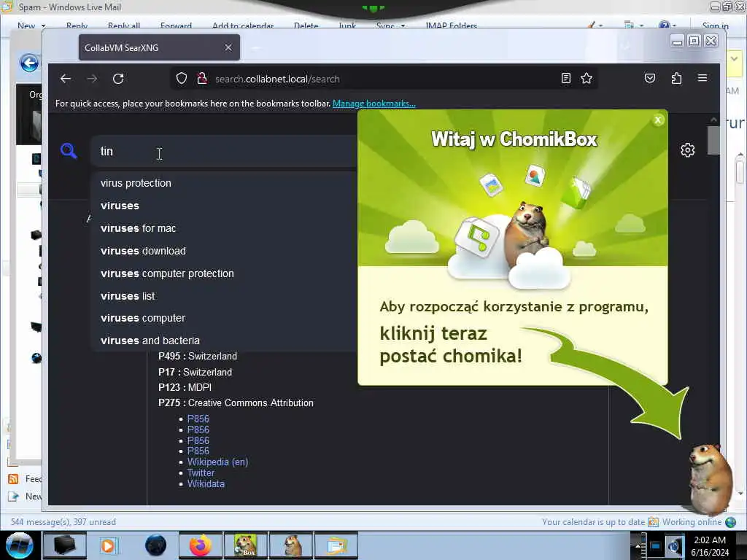Click the 'Working online' status in Live Mail
The image size is (747, 560).
tap(692, 522)
